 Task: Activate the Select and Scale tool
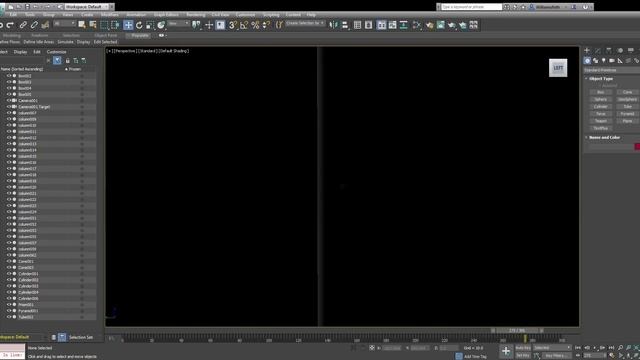point(150,25)
